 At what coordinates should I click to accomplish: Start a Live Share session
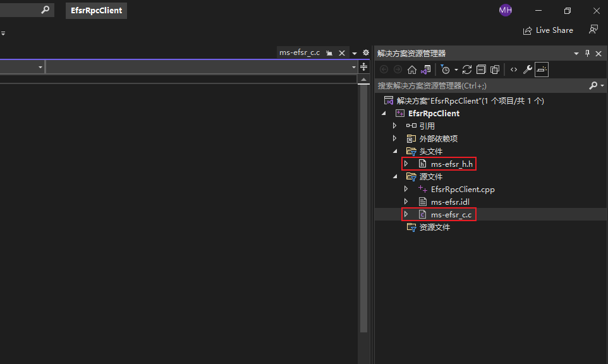549,30
